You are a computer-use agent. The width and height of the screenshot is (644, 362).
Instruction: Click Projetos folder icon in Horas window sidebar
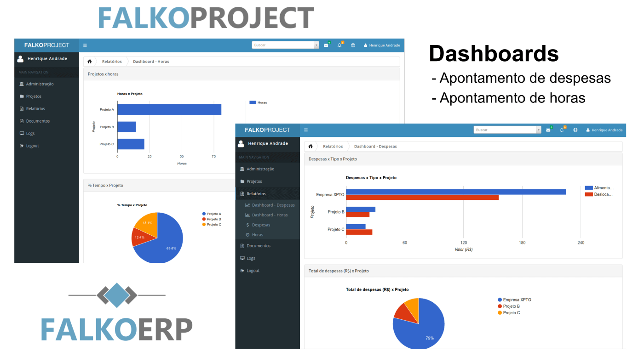tap(22, 96)
